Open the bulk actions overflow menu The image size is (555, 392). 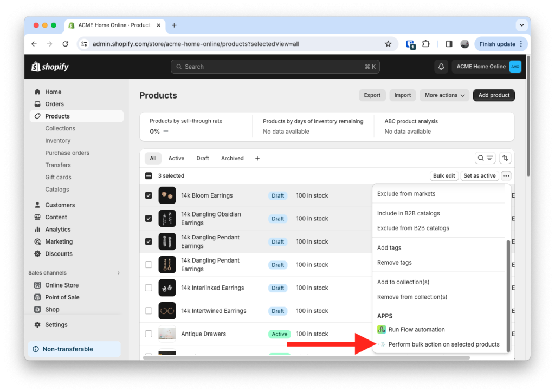click(x=506, y=175)
